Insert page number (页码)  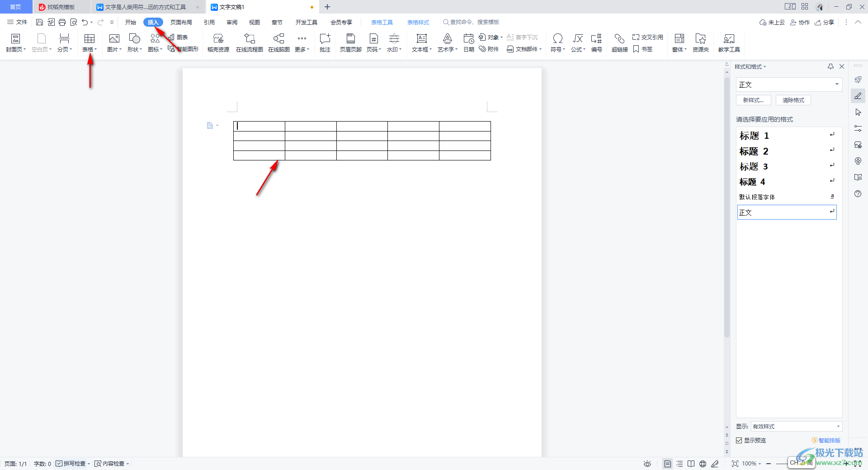[374, 43]
